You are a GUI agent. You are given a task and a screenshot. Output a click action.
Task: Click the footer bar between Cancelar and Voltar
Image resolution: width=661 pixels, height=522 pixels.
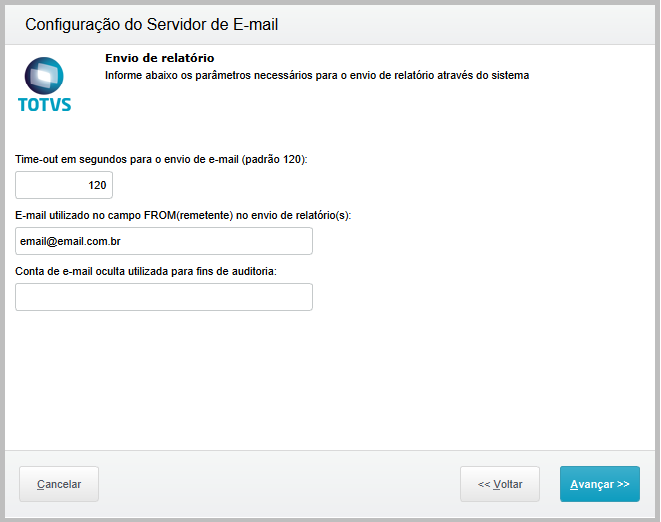(x=280, y=484)
